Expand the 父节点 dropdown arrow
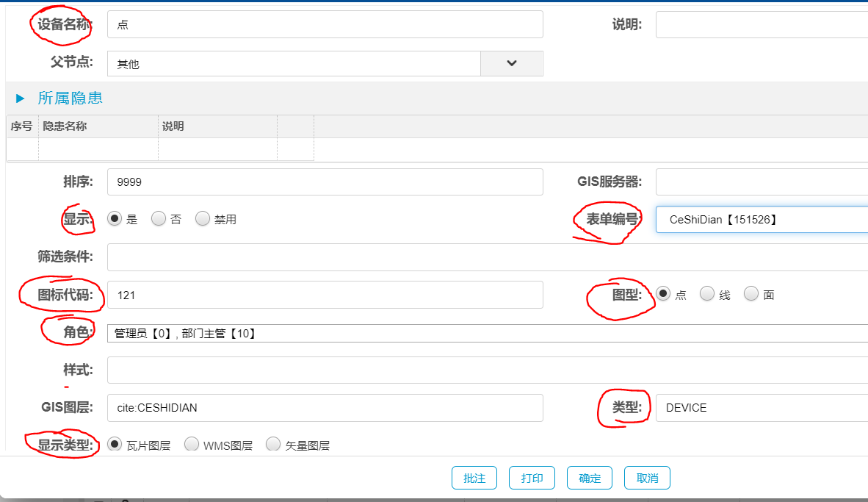Image resolution: width=868 pixels, height=502 pixels. 512,63
